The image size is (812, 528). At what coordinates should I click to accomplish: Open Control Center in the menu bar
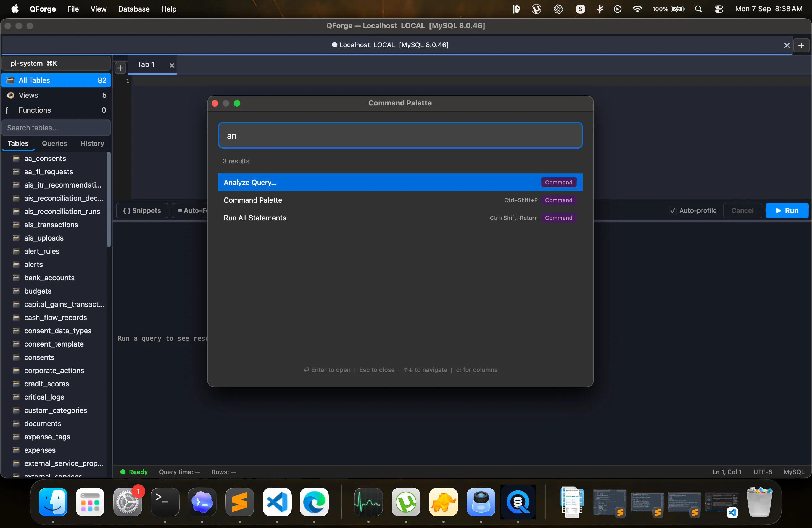pyautogui.click(x=719, y=9)
